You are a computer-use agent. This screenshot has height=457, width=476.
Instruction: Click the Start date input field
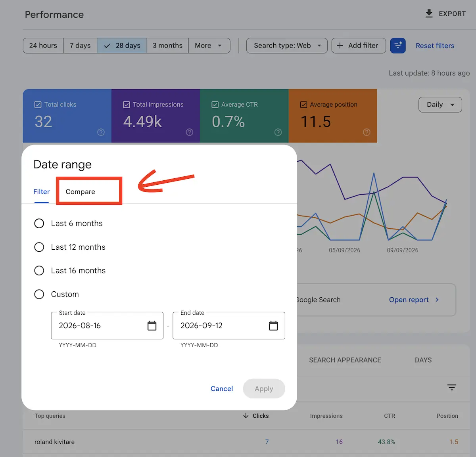point(107,326)
